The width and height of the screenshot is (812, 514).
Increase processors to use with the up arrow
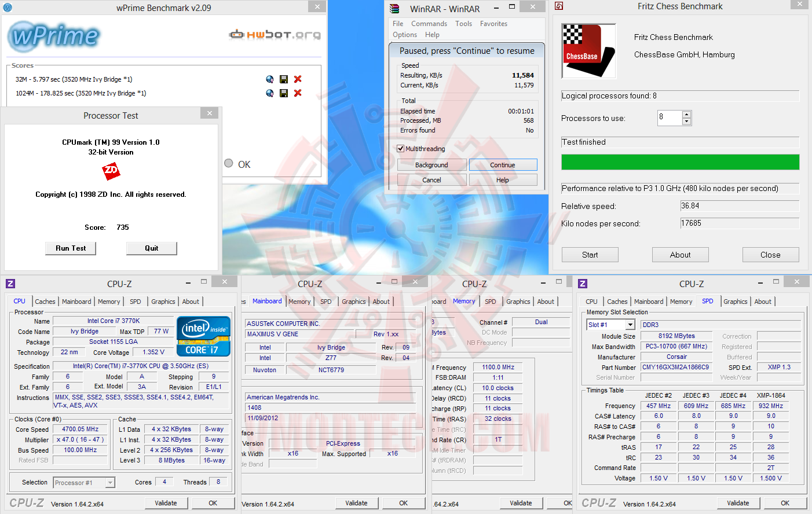coord(686,115)
